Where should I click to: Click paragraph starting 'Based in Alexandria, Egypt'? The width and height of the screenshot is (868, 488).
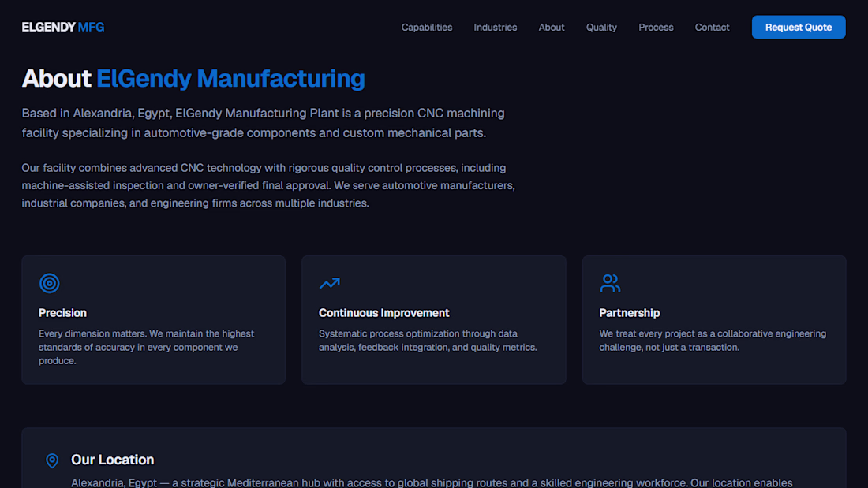(264, 123)
